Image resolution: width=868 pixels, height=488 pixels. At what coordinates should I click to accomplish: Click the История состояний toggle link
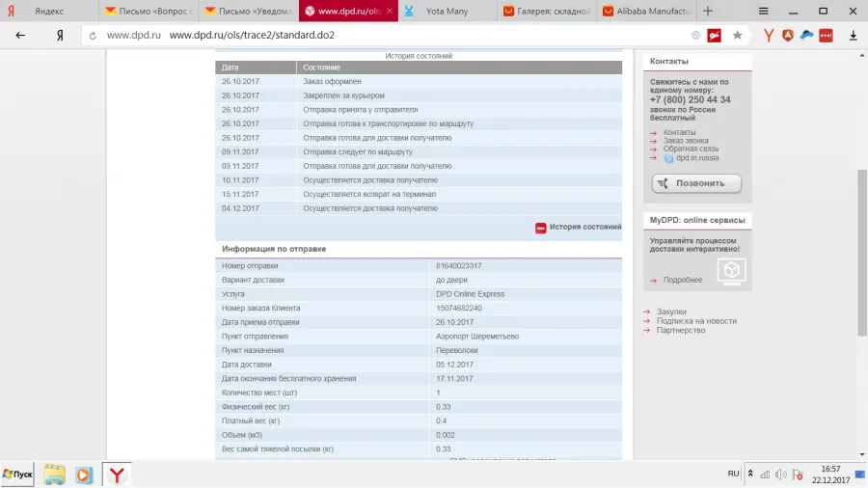click(585, 227)
